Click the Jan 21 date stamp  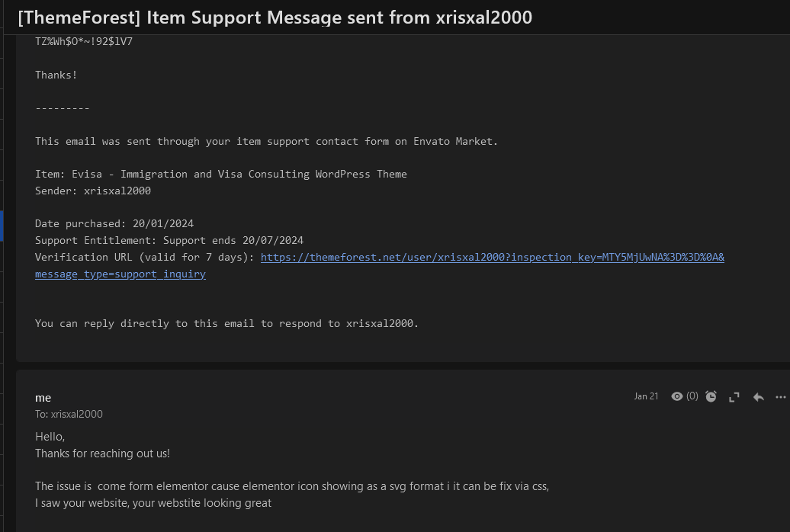[646, 396]
